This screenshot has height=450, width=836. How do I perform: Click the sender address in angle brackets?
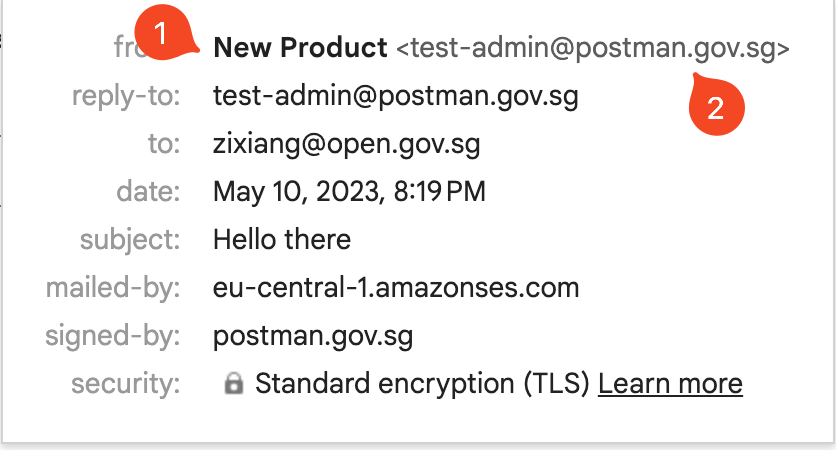593,49
